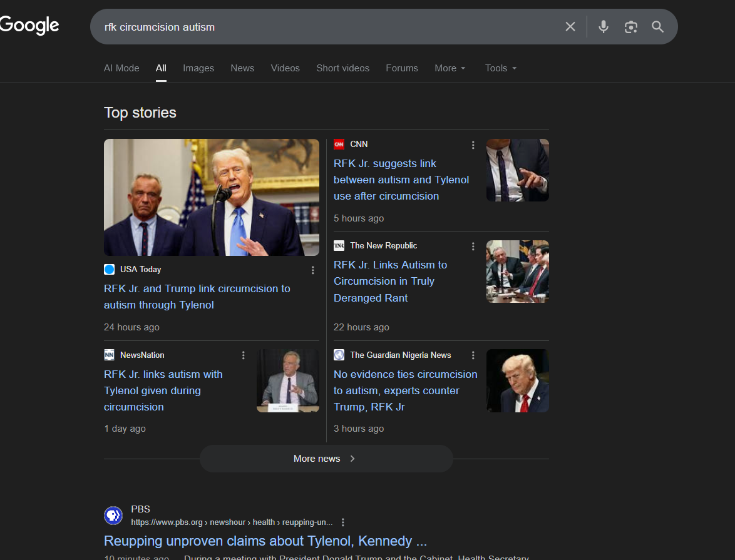Open USA Today headline about Trump and circumcision
This screenshot has height=560, width=735.
click(197, 297)
